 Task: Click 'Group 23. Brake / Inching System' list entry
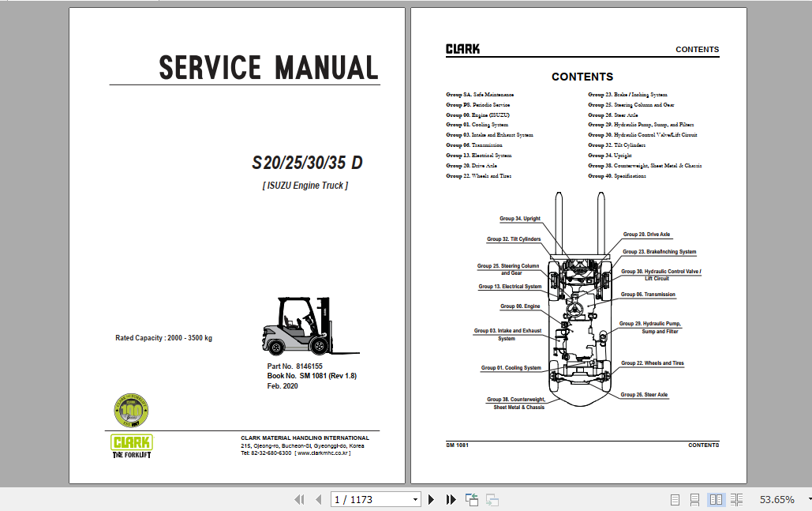coord(627,94)
